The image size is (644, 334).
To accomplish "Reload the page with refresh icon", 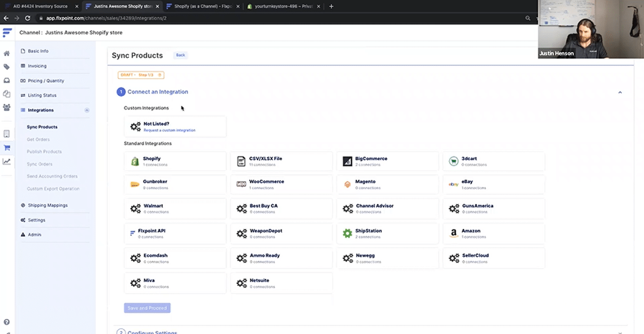I will (x=28, y=18).
